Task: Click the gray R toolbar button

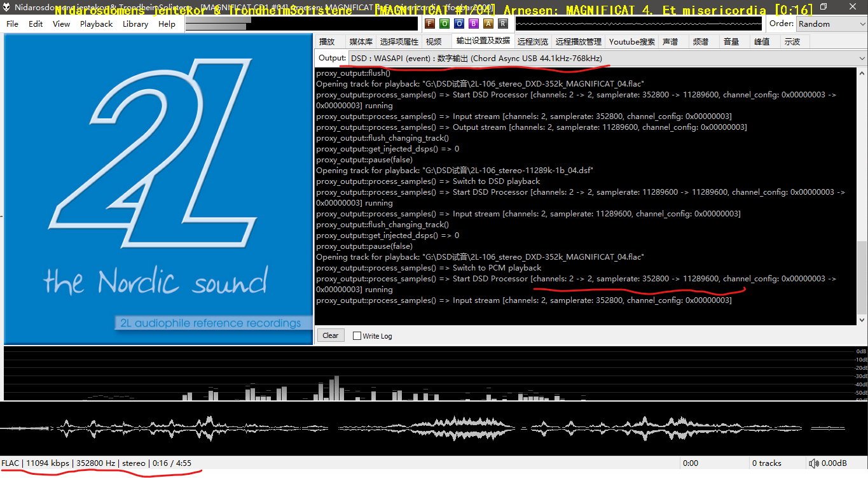Action: (502, 24)
